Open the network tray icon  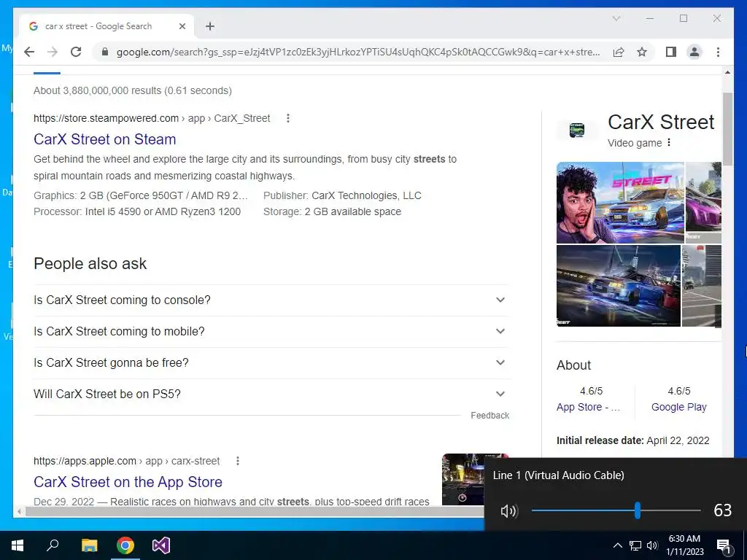pos(635,545)
